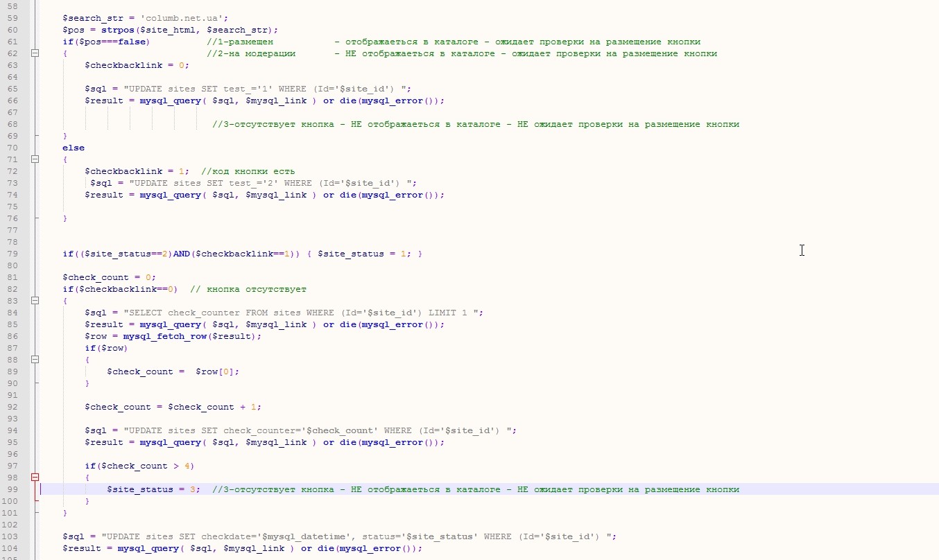Screen dimensions: 939x560
Task: Select line number 79 in the margin
Action: pyautogui.click(x=13, y=254)
